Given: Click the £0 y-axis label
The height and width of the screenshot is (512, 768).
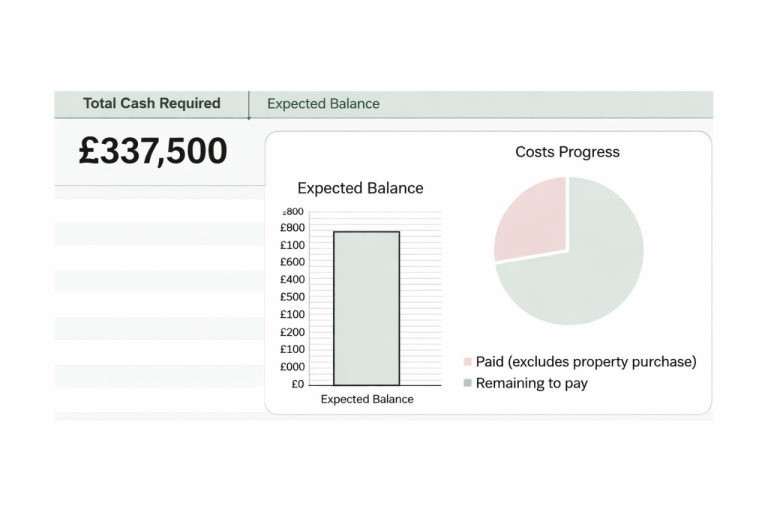Looking at the screenshot, I should (x=297, y=384).
